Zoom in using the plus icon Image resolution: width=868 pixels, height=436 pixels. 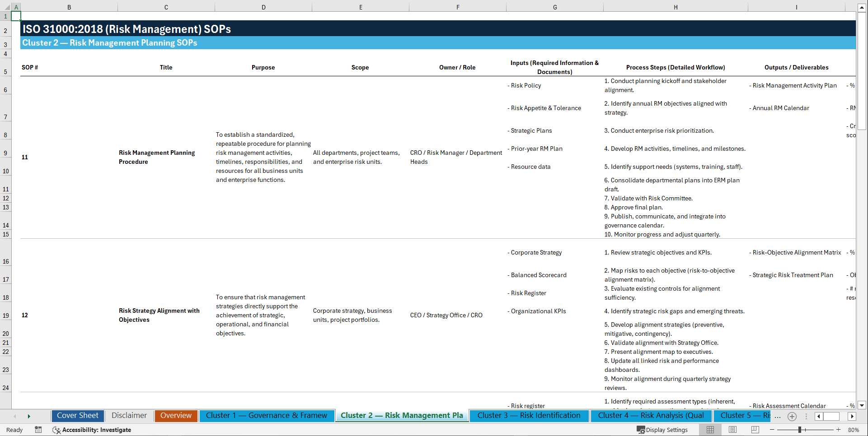(x=838, y=430)
